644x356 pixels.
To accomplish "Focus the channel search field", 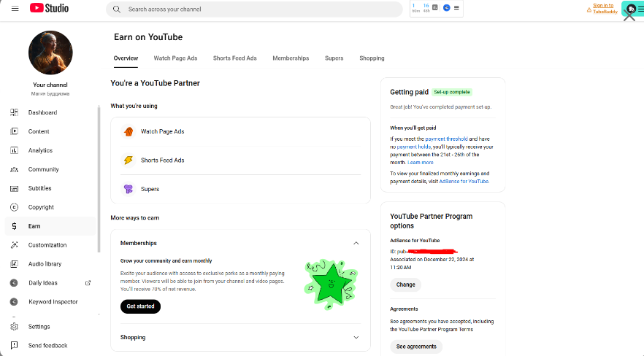I will (255, 9).
